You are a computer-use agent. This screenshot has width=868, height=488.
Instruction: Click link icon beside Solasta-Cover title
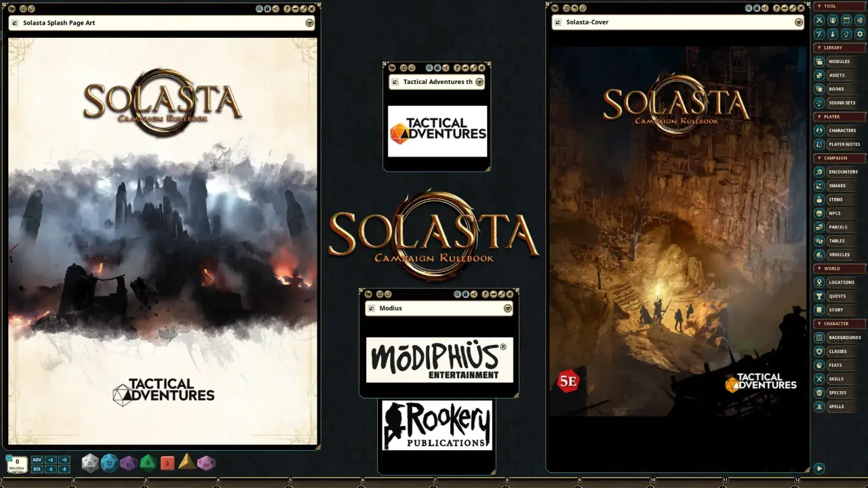point(558,22)
